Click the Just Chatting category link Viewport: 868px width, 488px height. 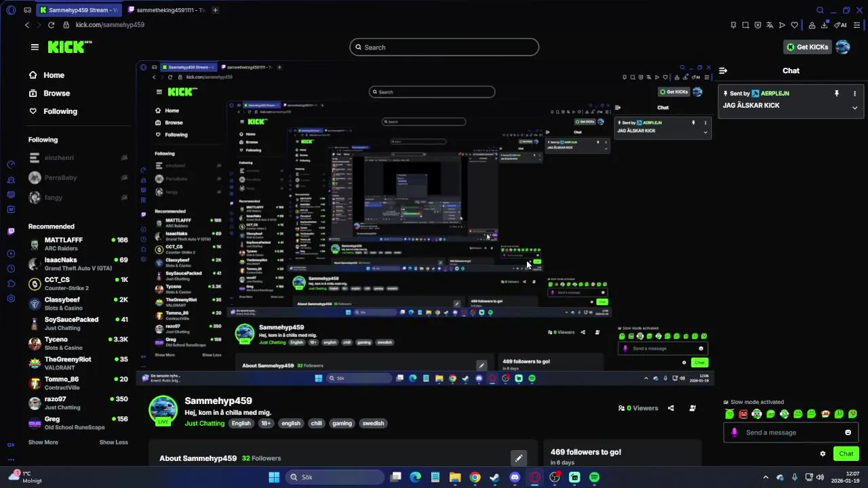pyautogui.click(x=204, y=424)
